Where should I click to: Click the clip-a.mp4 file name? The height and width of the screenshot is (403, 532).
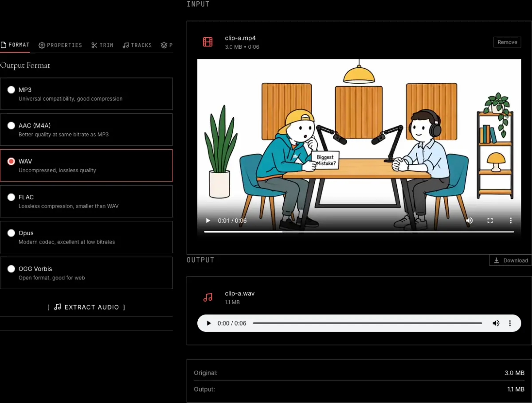click(240, 38)
